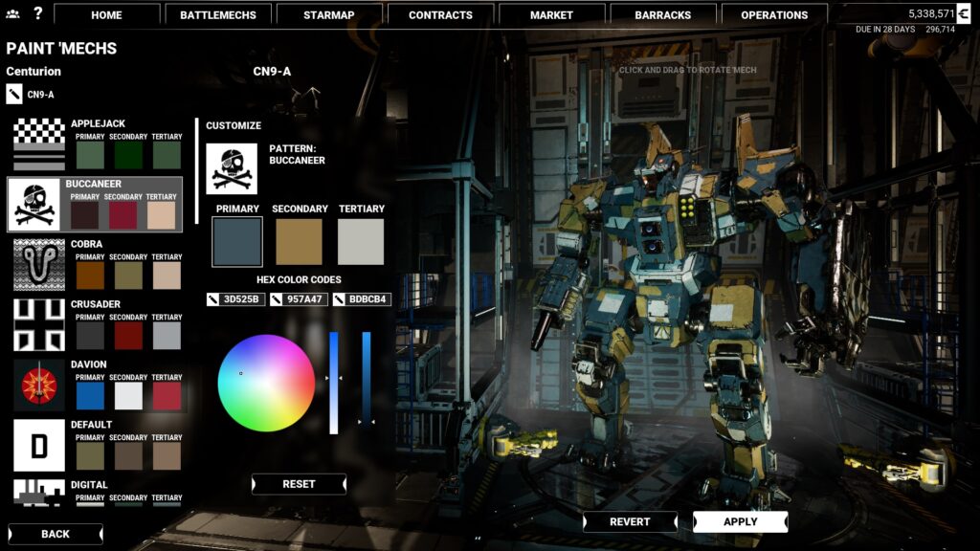Click the BACK button
980x551 pixels.
point(56,534)
